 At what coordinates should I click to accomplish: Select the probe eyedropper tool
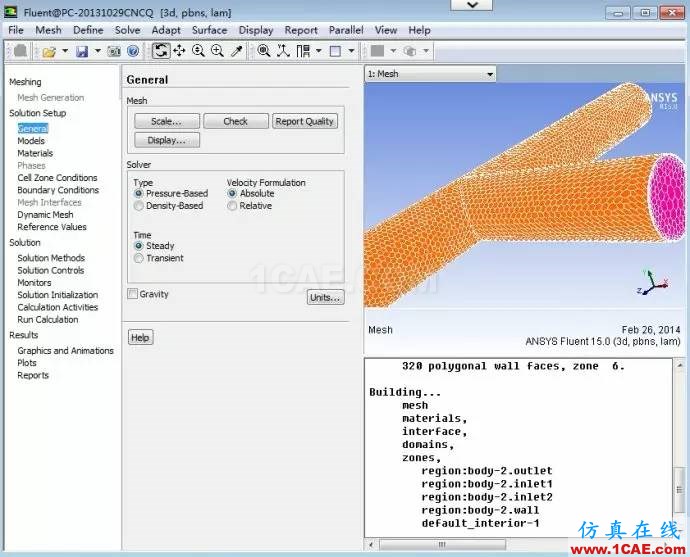click(237, 51)
